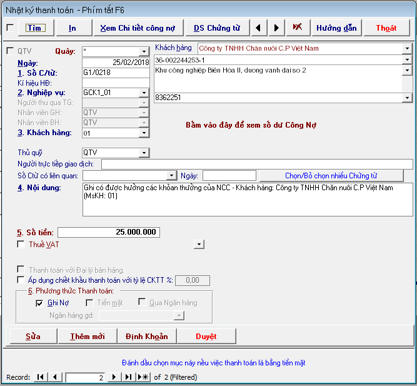The height and width of the screenshot is (386, 417).
Task: Open the 8362251 phone dropdown
Action: point(407,98)
